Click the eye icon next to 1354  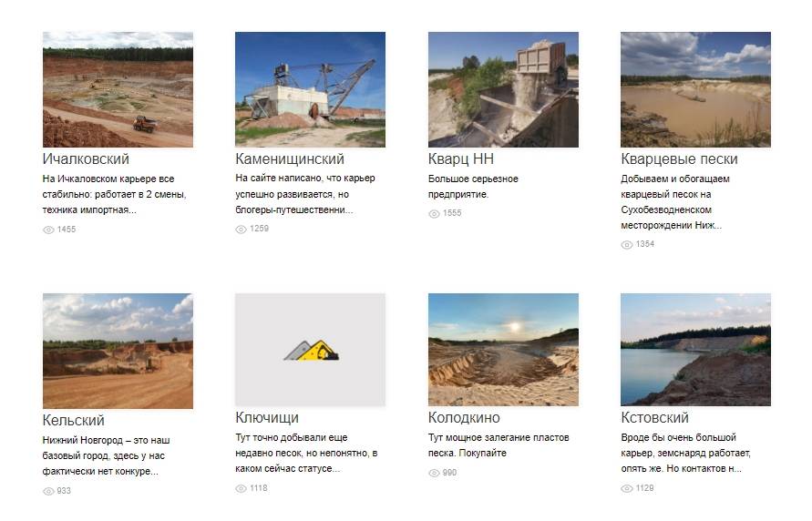click(x=627, y=245)
